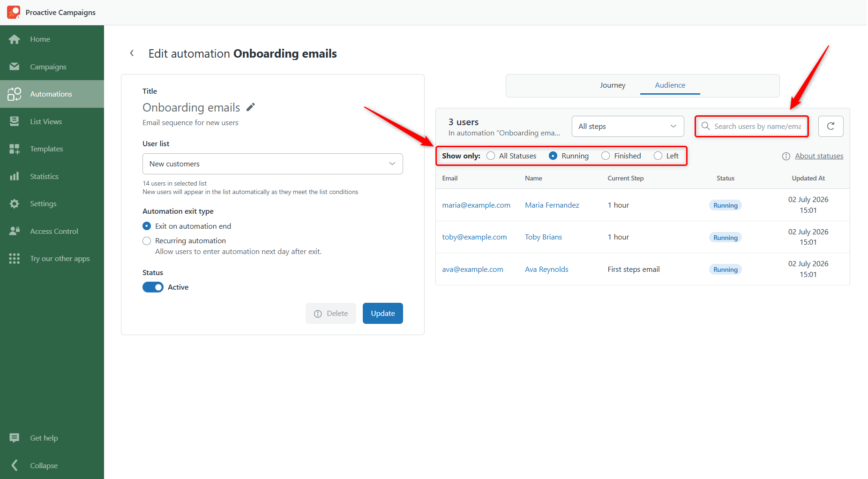Click the Update button

[x=383, y=314]
